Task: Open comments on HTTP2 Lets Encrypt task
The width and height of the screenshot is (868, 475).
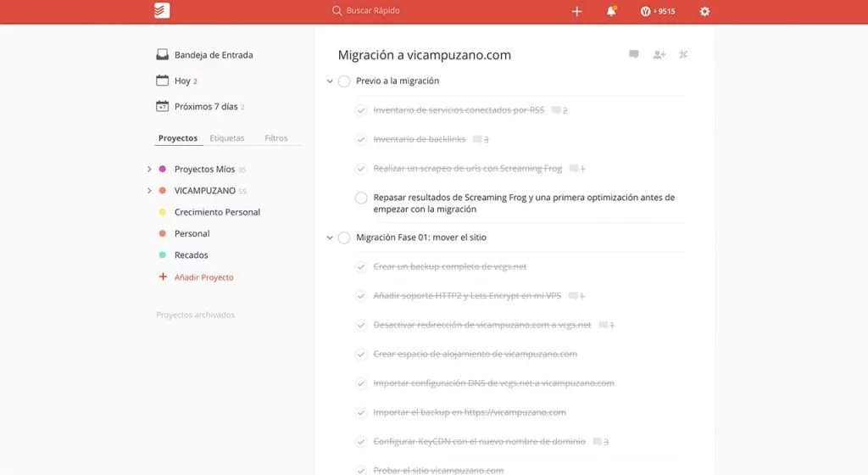Action: (x=576, y=296)
